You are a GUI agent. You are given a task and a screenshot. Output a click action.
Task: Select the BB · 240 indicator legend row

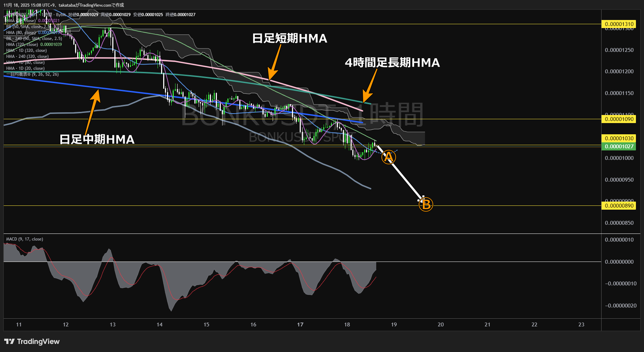[34, 39]
